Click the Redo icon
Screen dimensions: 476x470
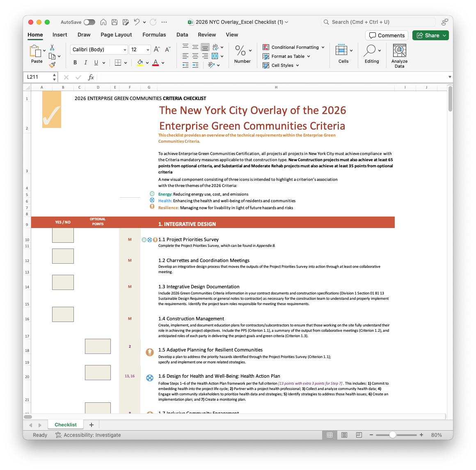153,22
